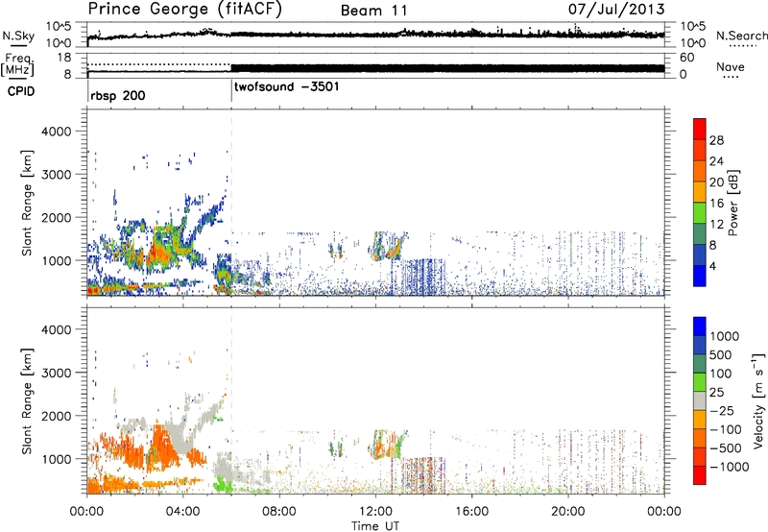Click the 'N.Sky' legend label
The height and width of the screenshot is (532, 768).
pyautogui.click(x=18, y=36)
